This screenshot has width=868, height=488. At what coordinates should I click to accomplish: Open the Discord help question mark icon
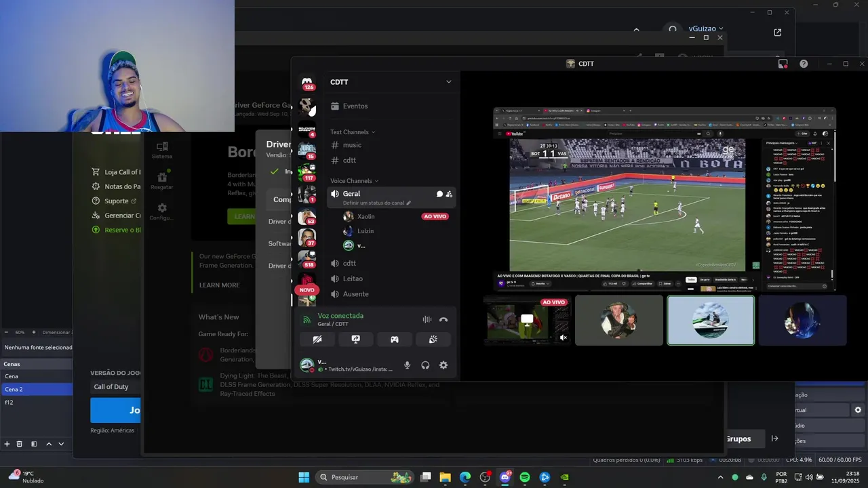[x=804, y=64]
